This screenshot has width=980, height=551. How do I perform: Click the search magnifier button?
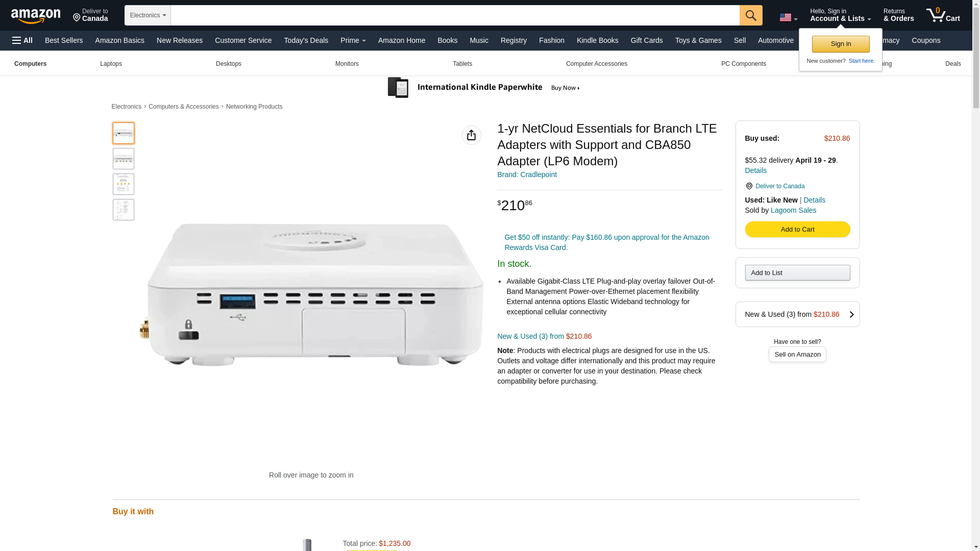tap(750, 15)
